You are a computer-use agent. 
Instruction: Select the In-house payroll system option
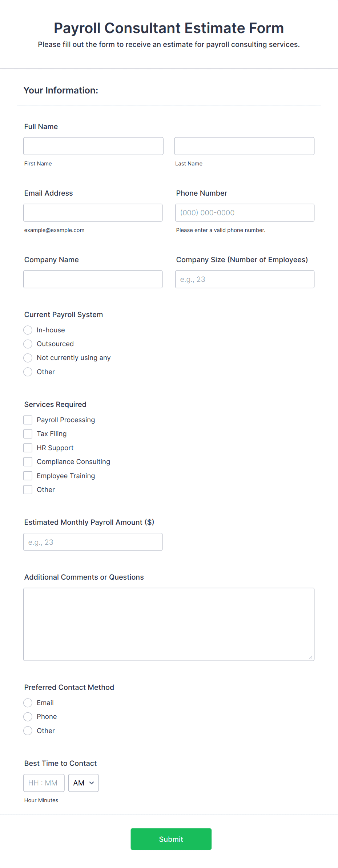28,330
